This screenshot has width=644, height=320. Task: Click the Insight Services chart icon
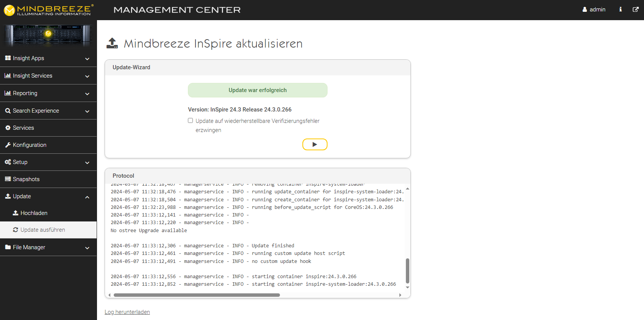pos(8,75)
